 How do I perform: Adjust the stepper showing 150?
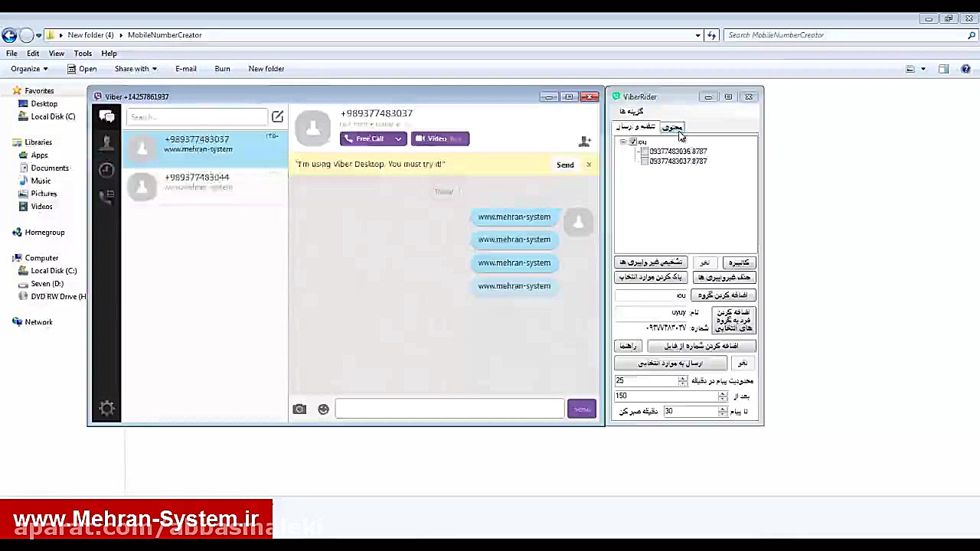click(x=723, y=396)
